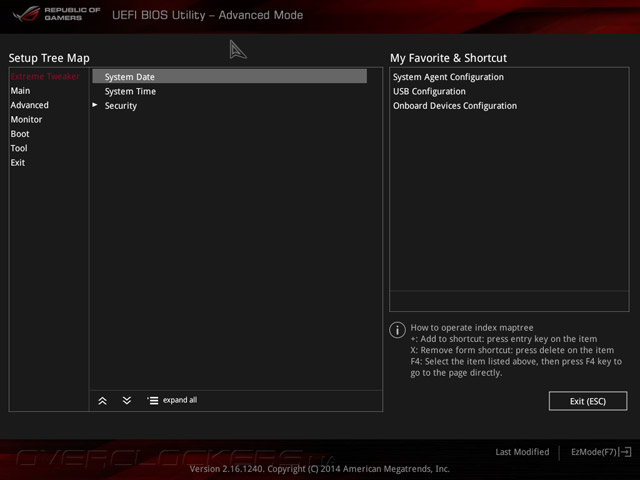The image size is (640, 480).
Task: Select the System Date row
Action: point(229,76)
